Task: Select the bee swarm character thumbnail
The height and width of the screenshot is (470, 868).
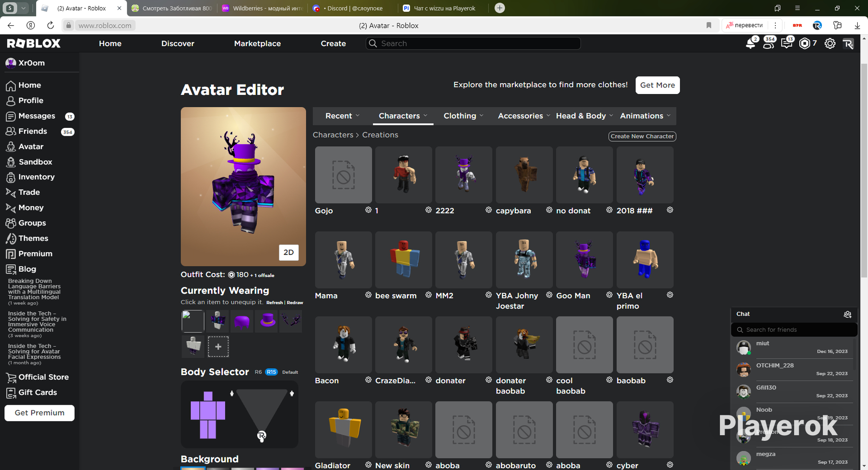Action: click(403, 260)
